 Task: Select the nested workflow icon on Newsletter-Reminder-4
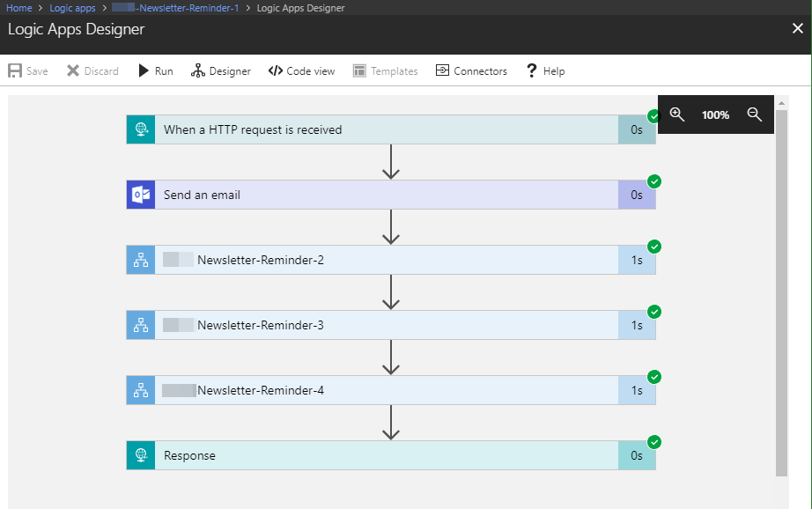[x=140, y=390]
